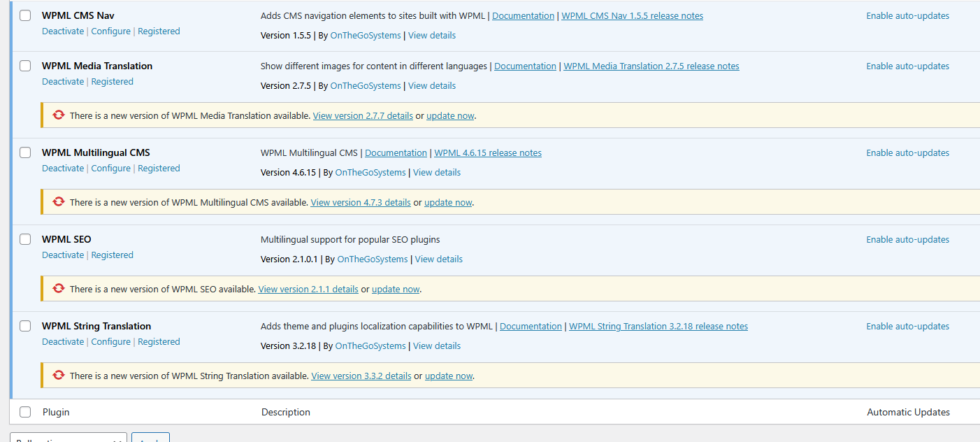
Task: View version 3.3.2 details
Action: (361, 376)
